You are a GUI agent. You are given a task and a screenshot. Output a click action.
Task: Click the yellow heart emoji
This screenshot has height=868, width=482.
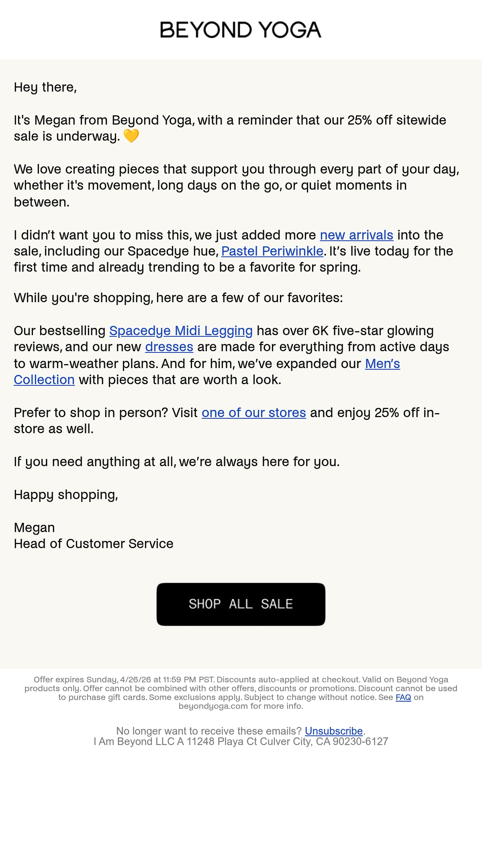[x=131, y=136]
